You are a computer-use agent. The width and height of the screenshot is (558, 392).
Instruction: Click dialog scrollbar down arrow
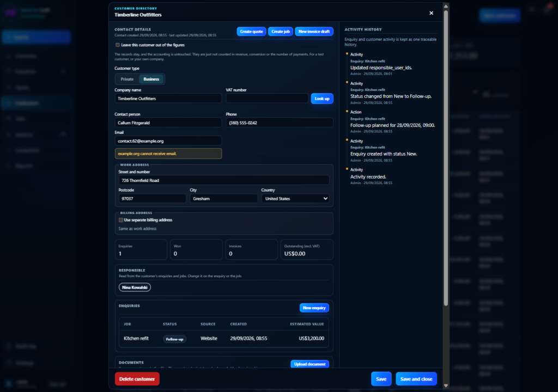coord(446,385)
